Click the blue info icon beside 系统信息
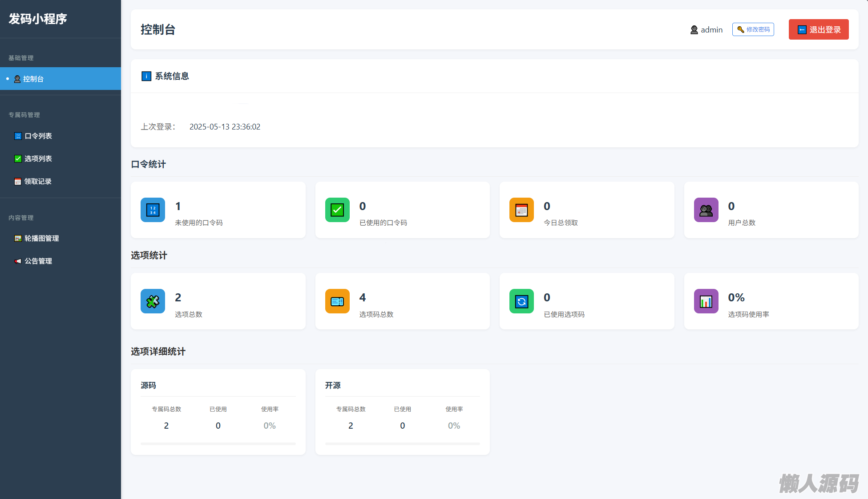Screen dimensions: 868x499 coord(146,76)
